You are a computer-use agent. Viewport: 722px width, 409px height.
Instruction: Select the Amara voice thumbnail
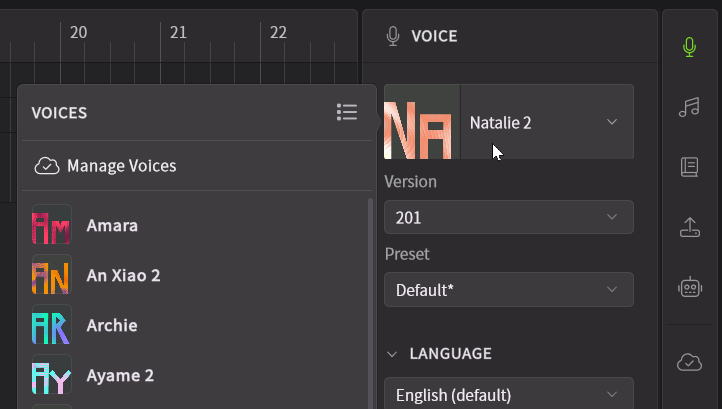[x=52, y=225]
